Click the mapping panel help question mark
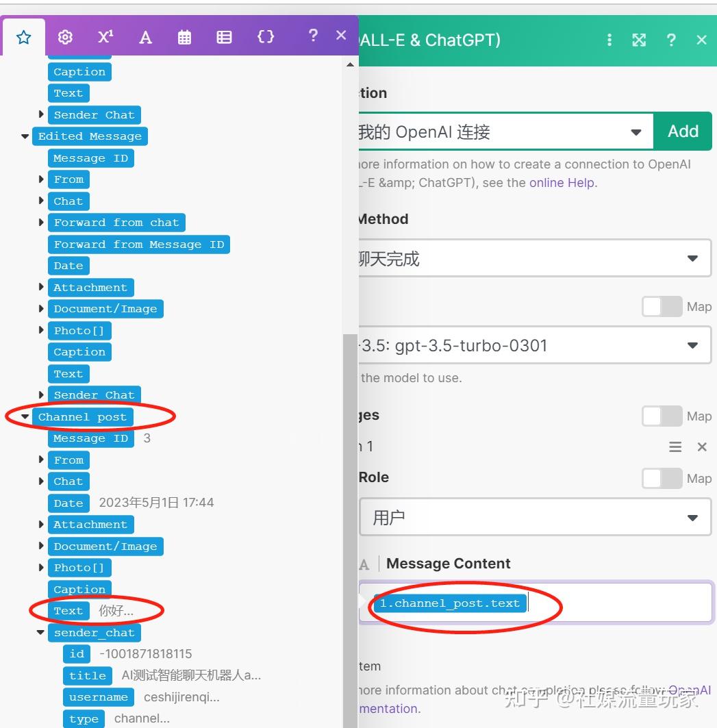 [x=313, y=36]
